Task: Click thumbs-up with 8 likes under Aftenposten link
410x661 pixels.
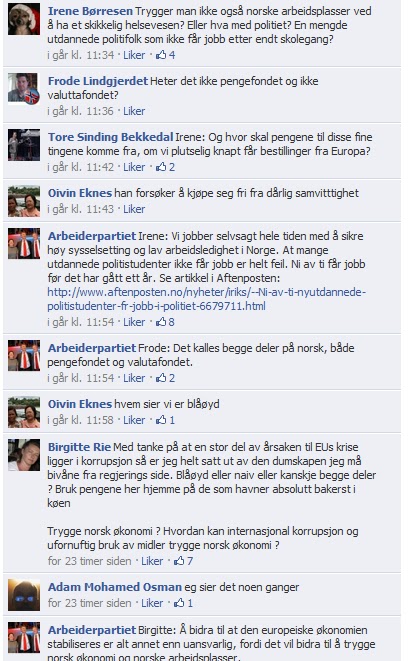Action: pyautogui.click(x=165, y=322)
